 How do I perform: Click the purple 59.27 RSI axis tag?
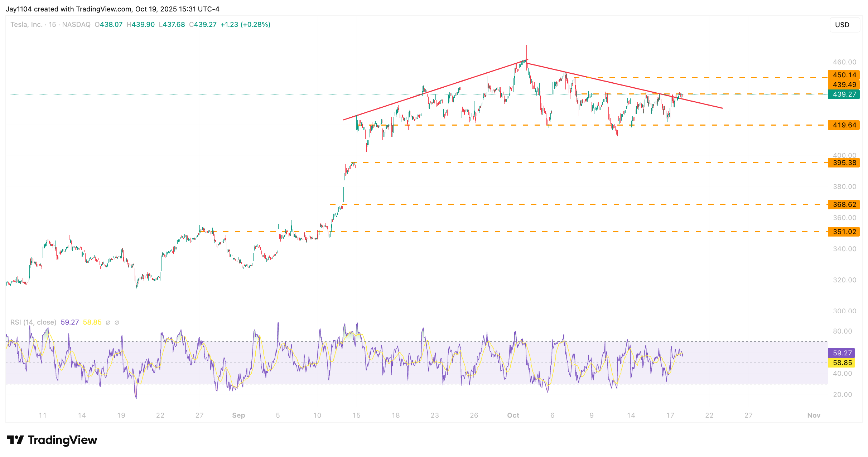[842, 353]
